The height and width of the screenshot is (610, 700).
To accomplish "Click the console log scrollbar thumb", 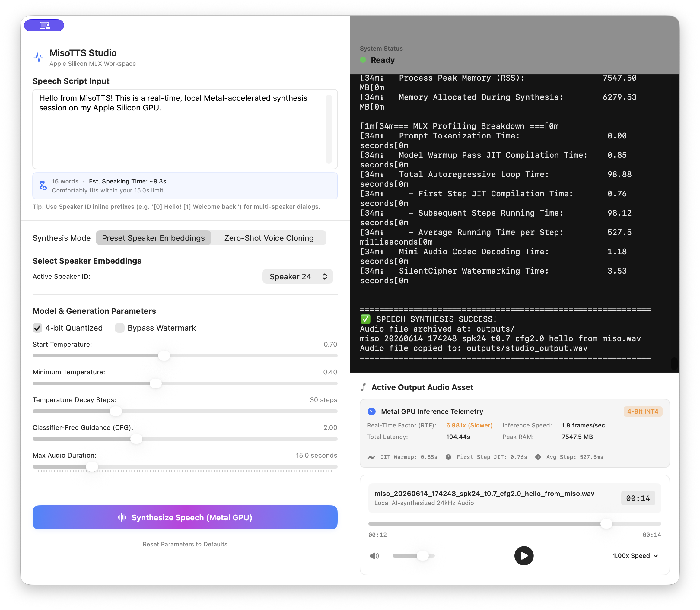I will (674, 364).
